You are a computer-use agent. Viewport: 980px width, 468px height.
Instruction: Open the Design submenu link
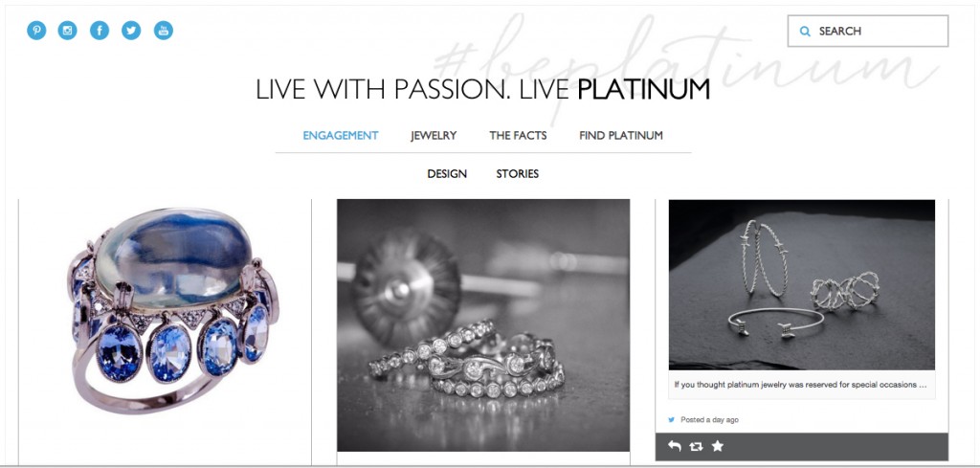click(x=447, y=174)
